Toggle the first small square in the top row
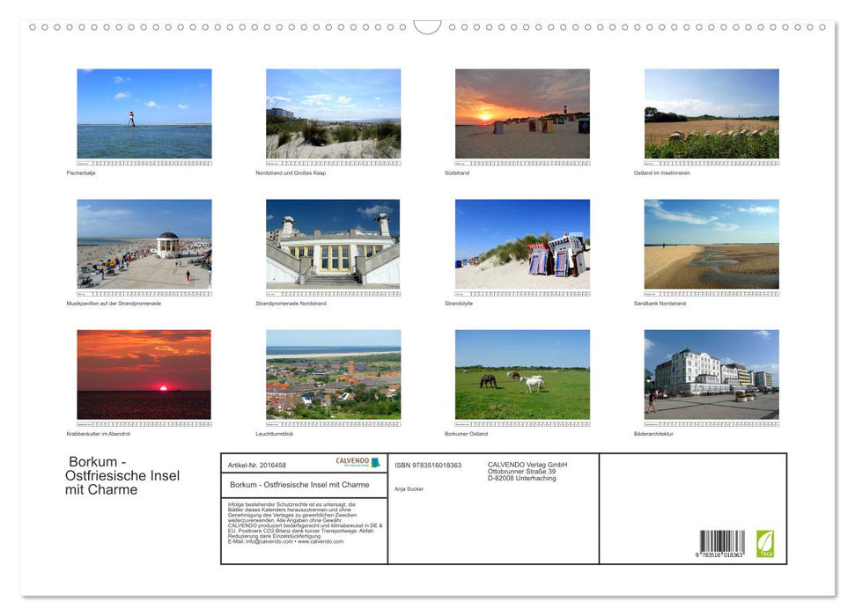 coord(32,27)
